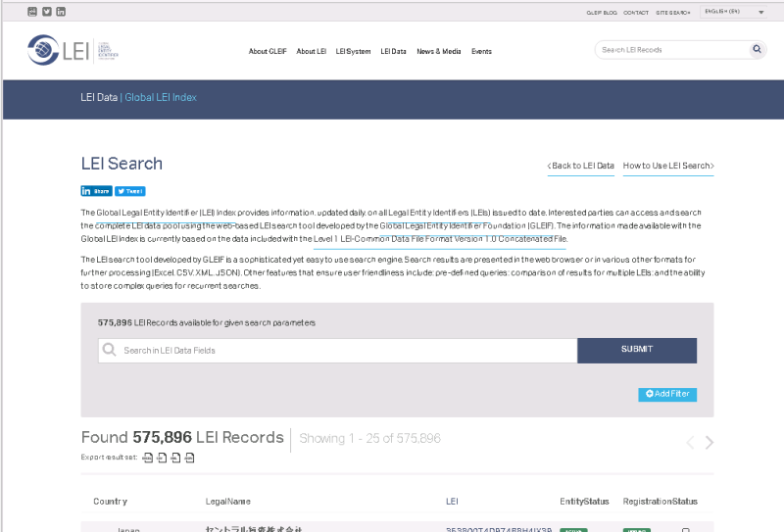The width and height of the screenshot is (784, 532).
Task: Open the LEI System menu
Action: [353, 51]
